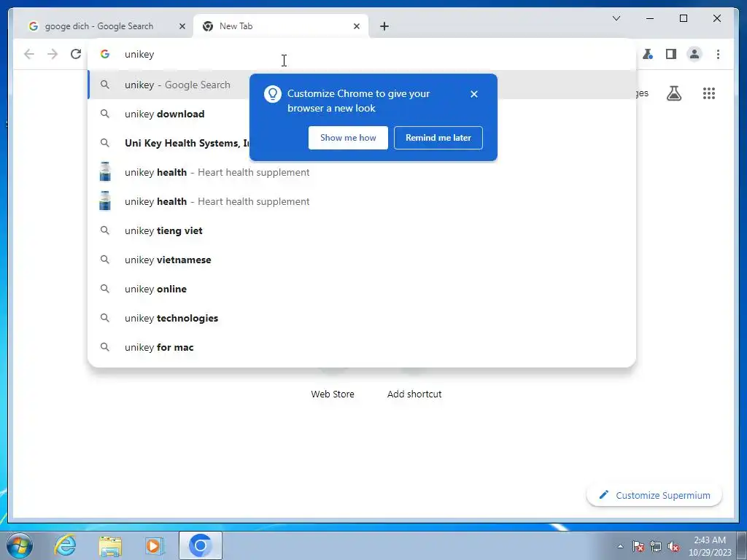Reload the page with the refresh icon

coord(76,54)
